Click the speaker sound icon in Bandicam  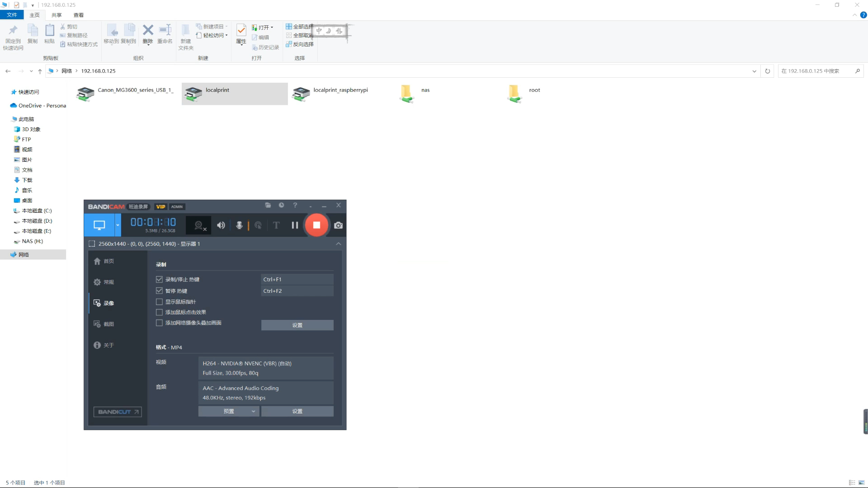click(x=221, y=225)
